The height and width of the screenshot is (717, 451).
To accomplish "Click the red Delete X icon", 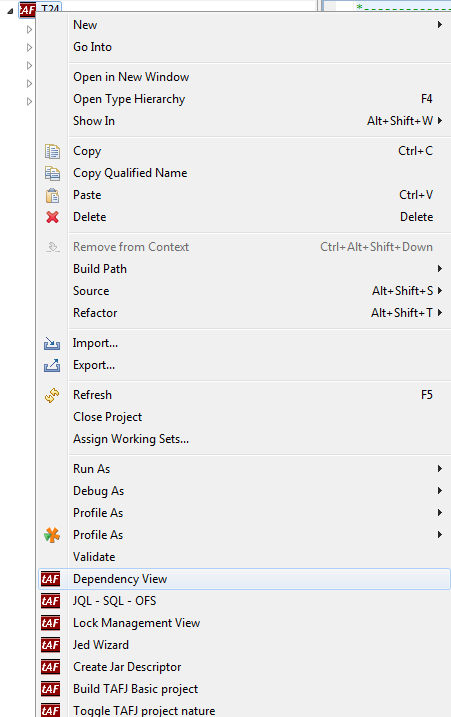I will (52, 217).
